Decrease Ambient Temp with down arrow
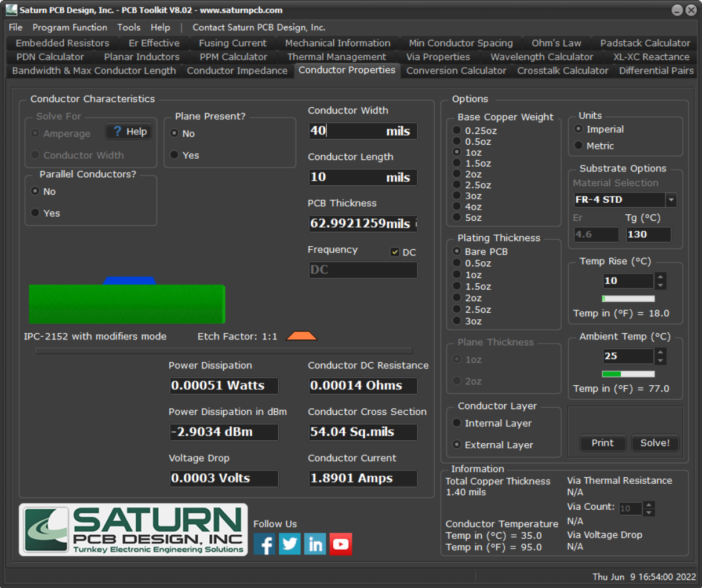The height and width of the screenshot is (588, 702). (660, 360)
